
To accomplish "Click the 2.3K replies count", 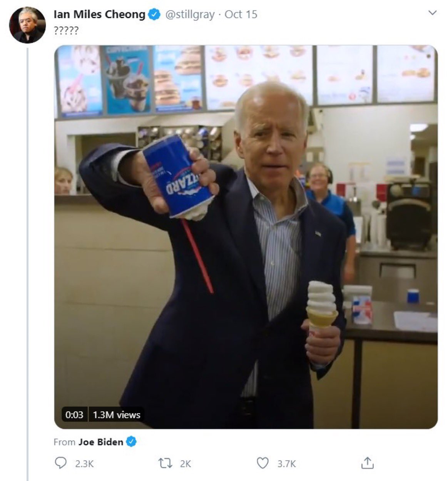I will point(84,464).
